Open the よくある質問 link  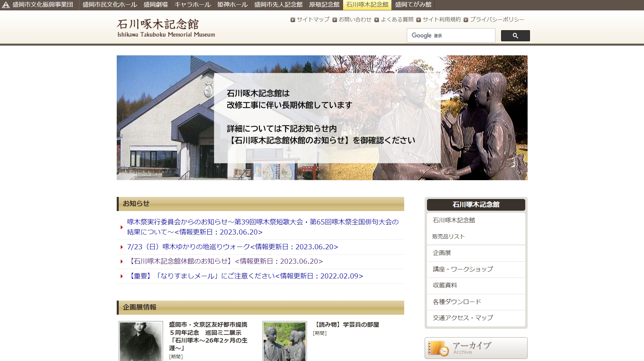click(x=397, y=19)
